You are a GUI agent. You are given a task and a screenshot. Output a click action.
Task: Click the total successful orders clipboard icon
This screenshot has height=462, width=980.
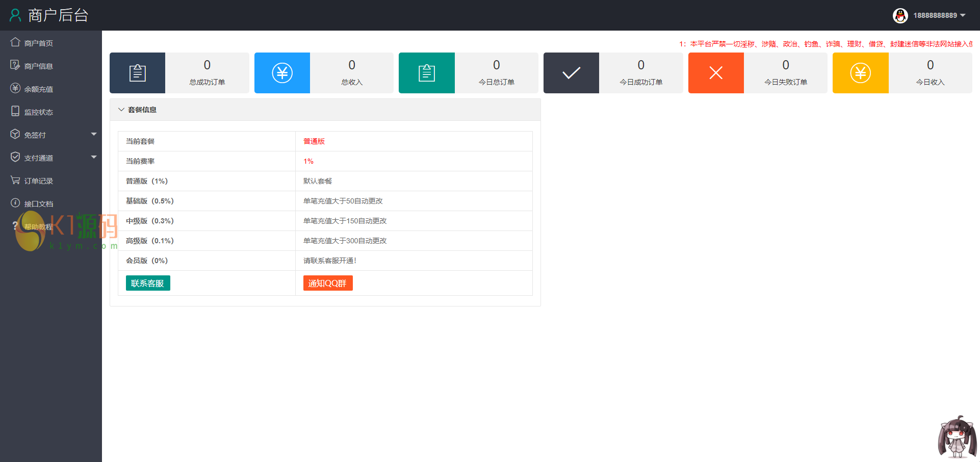pos(137,73)
